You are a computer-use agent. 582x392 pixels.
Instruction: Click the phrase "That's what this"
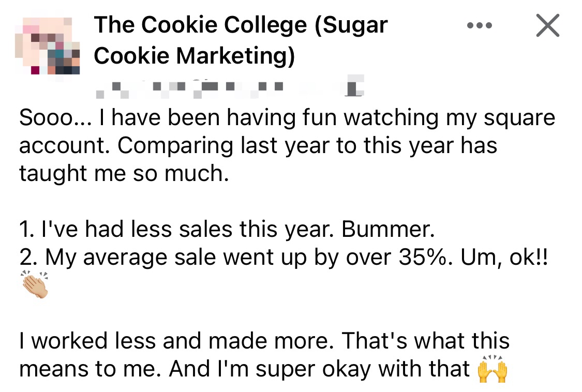tap(426, 341)
